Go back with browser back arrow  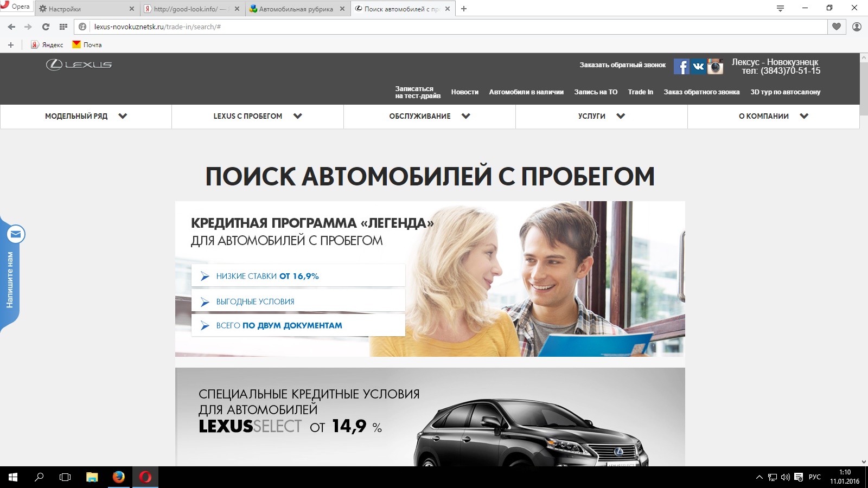11,27
